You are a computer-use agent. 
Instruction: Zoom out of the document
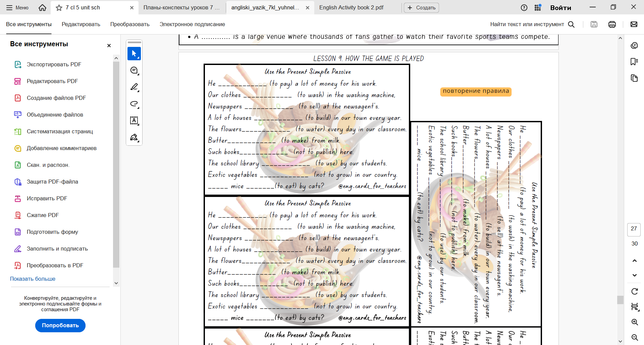(634, 337)
